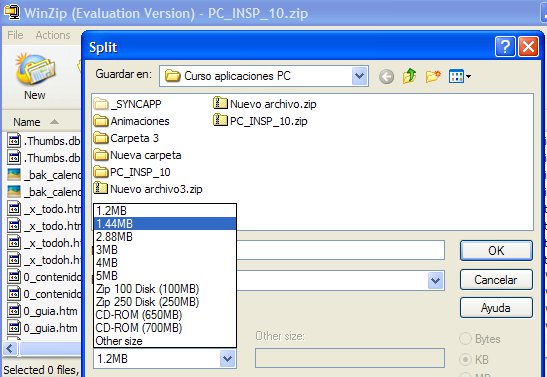Select first 0_guia.htm file in WinZip list
The height and width of the screenshot is (377, 547).
pos(42,311)
